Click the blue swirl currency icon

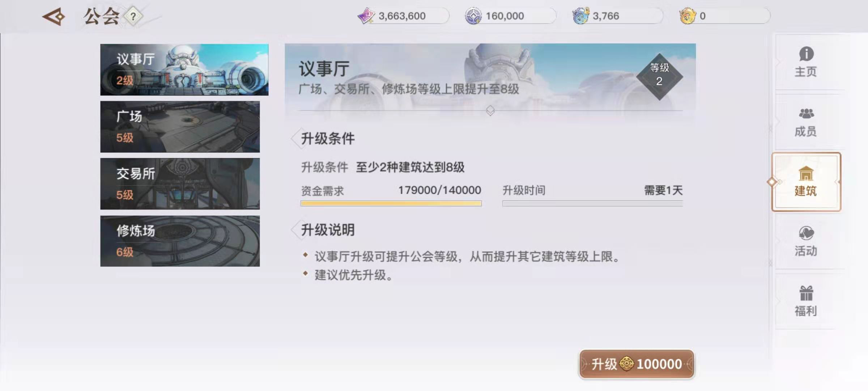pos(580,16)
